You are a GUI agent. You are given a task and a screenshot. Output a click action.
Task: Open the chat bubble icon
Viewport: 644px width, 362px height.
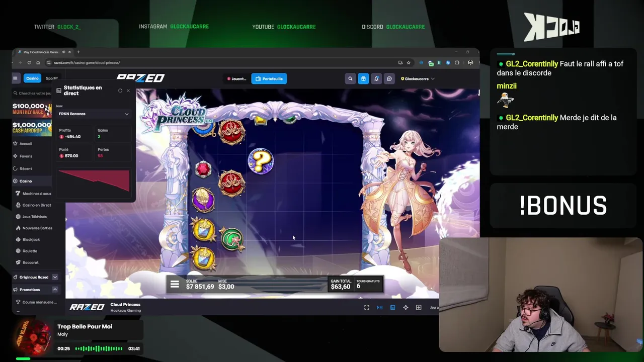pos(389,79)
